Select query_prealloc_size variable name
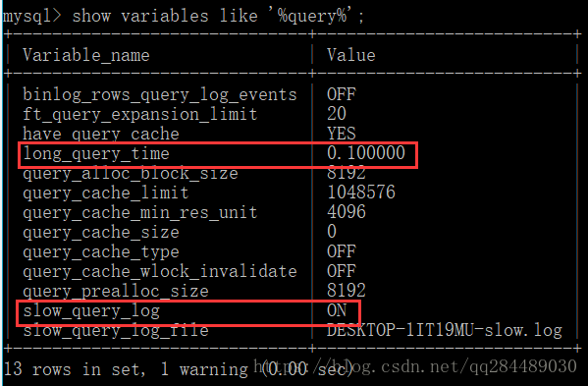This screenshot has height=386, width=588. (116, 292)
